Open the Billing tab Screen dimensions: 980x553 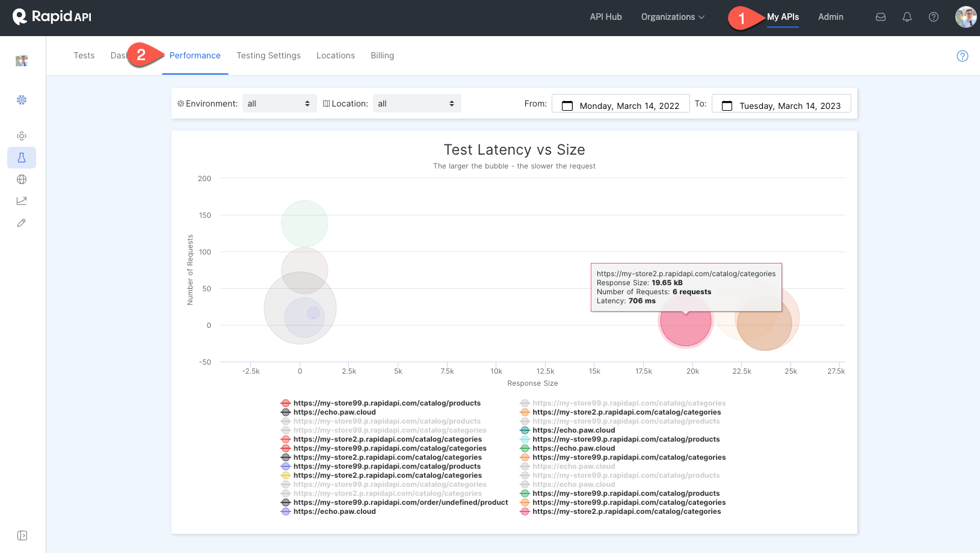382,55
